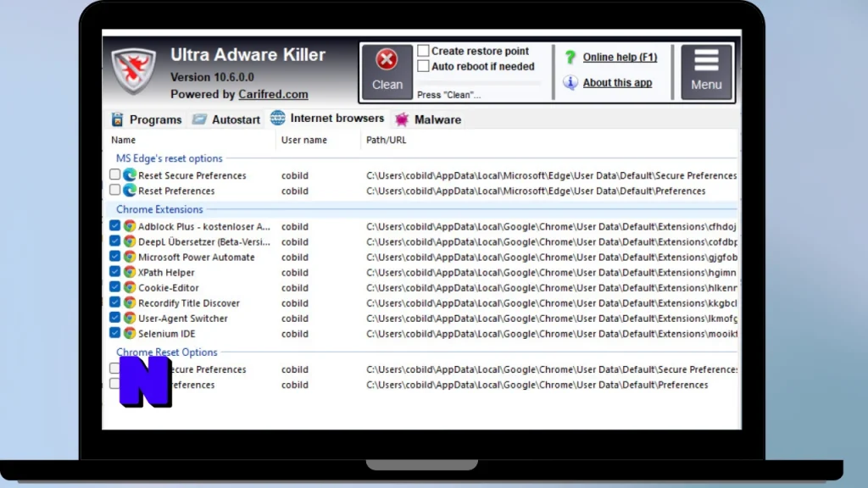Click the globe icon of Internet browsers

coord(277,117)
